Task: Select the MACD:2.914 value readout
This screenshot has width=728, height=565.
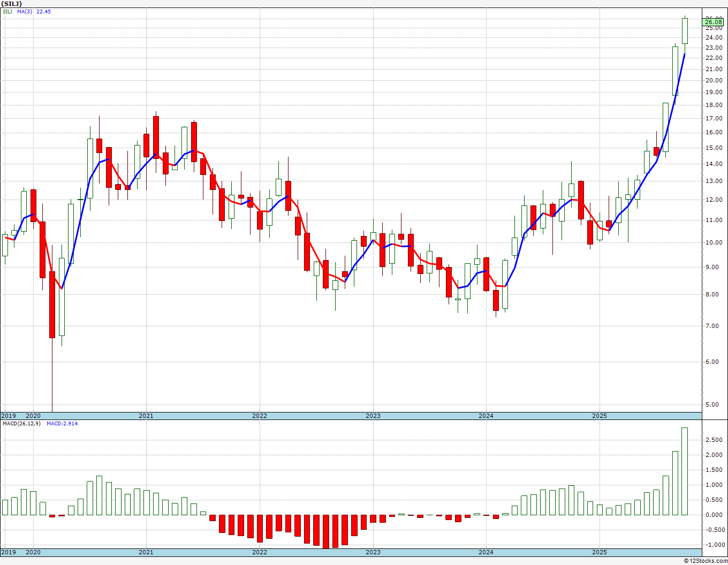Action: click(62, 424)
